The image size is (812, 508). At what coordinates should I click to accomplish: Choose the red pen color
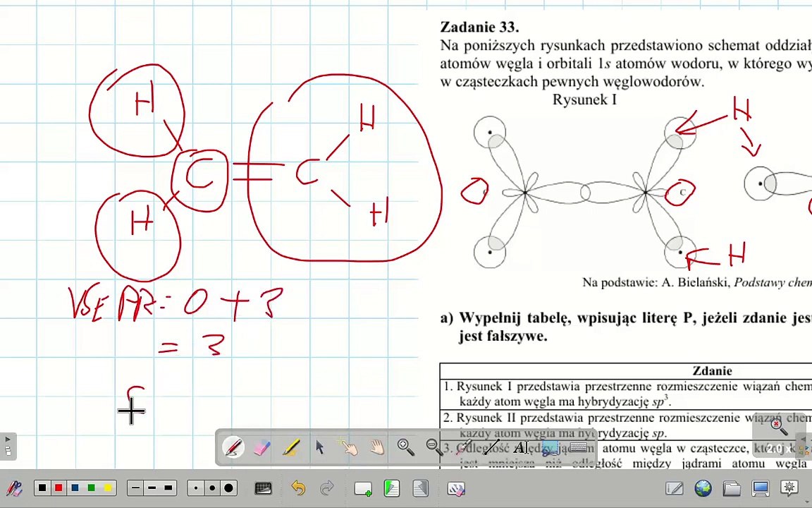[x=59, y=488]
